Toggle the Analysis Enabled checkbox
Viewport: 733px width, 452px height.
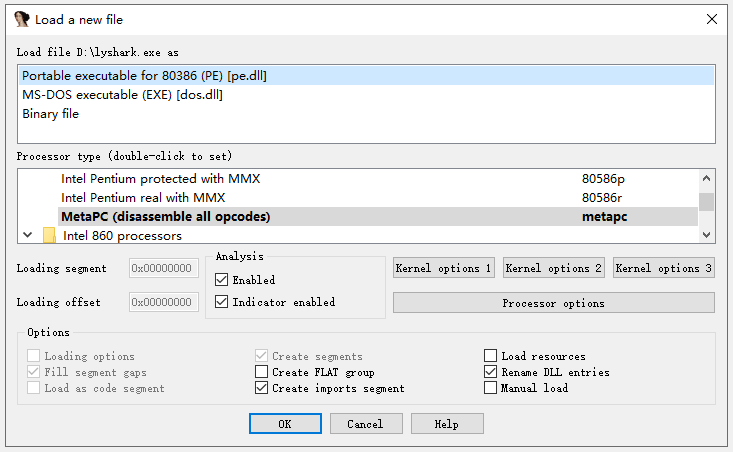(222, 280)
